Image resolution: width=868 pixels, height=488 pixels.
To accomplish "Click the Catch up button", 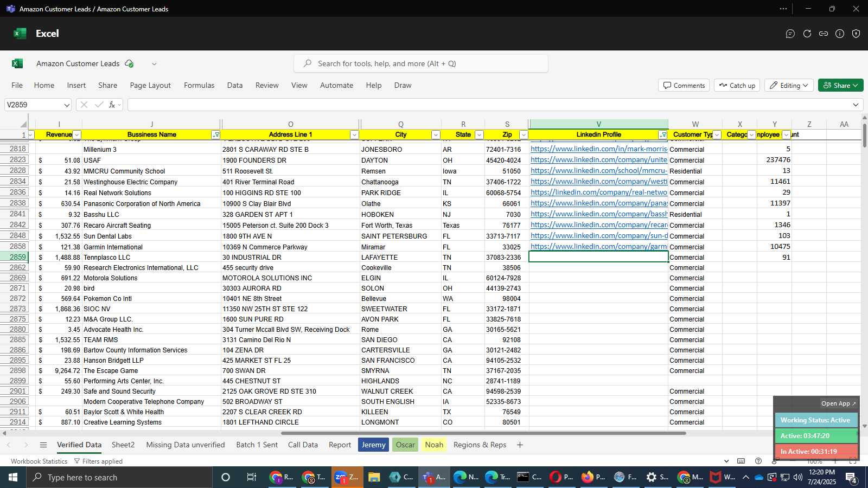I will 737,85.
